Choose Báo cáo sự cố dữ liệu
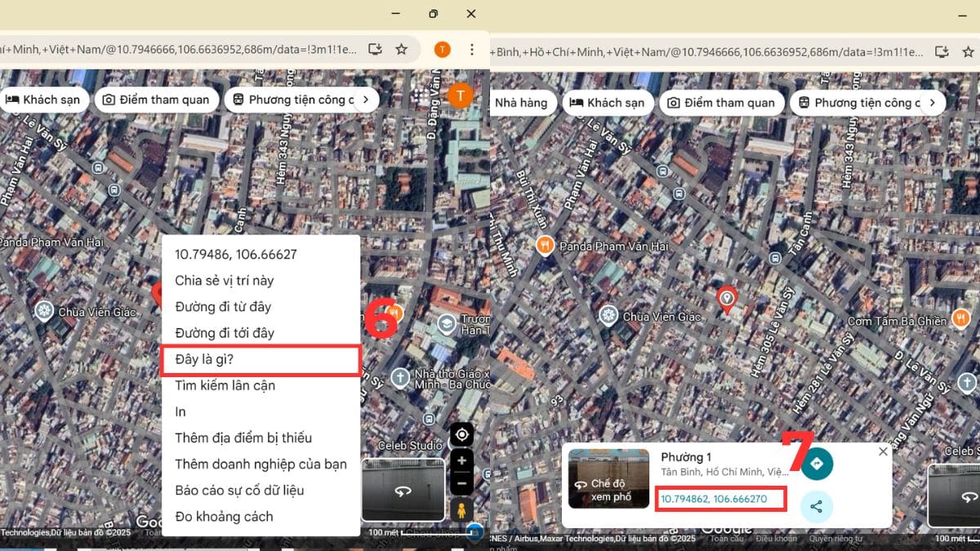The width and height of the screenshot is (980, 551). pyautogui.click(x=261, y=491)
